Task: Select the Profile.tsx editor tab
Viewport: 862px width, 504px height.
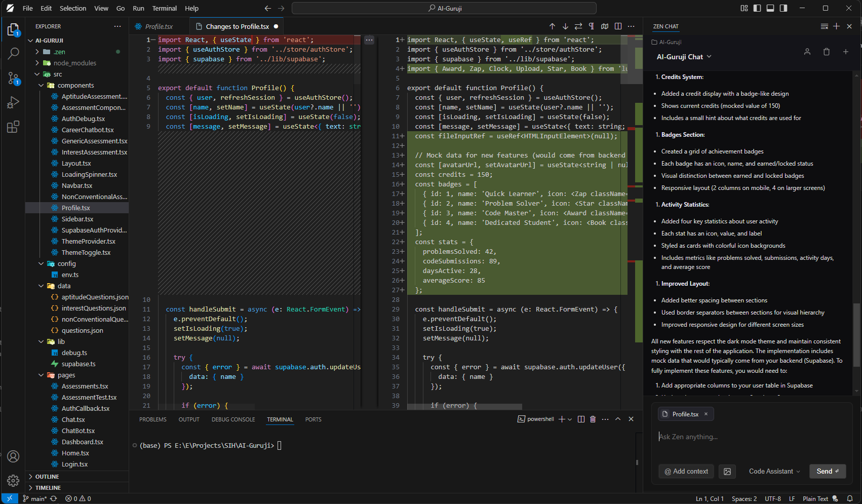Action: [x=159, y=26]
